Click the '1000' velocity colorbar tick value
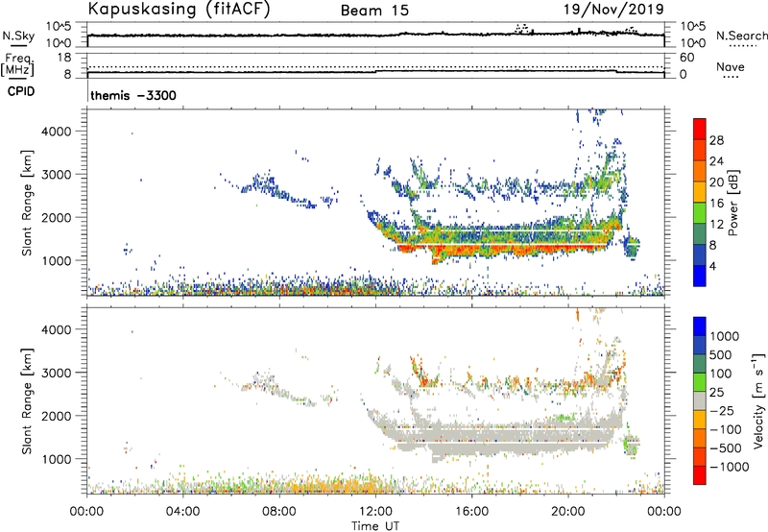The image size is (768, 532). [724, 336]
